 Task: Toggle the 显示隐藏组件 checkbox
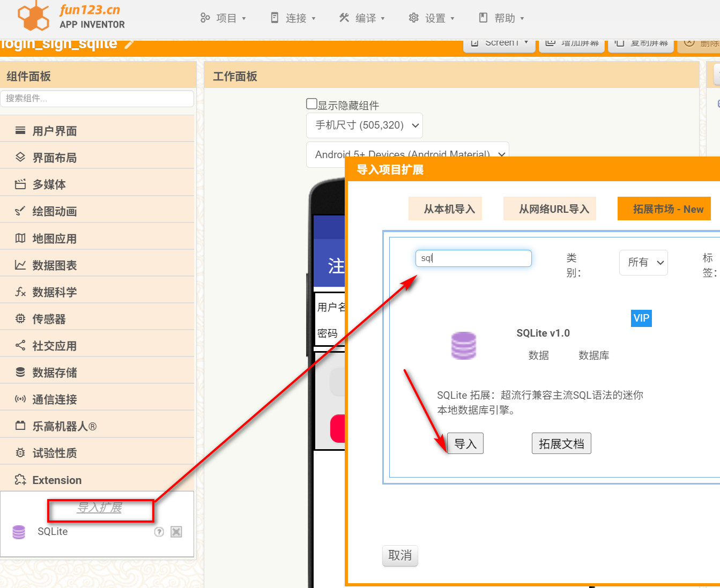coord(311,103)
